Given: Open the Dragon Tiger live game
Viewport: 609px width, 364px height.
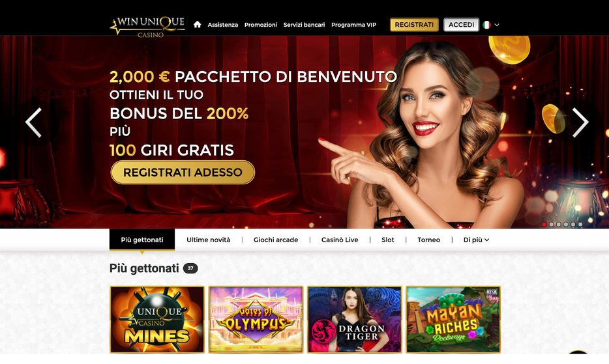Looking at the screenshot, I should coord(354,319).
